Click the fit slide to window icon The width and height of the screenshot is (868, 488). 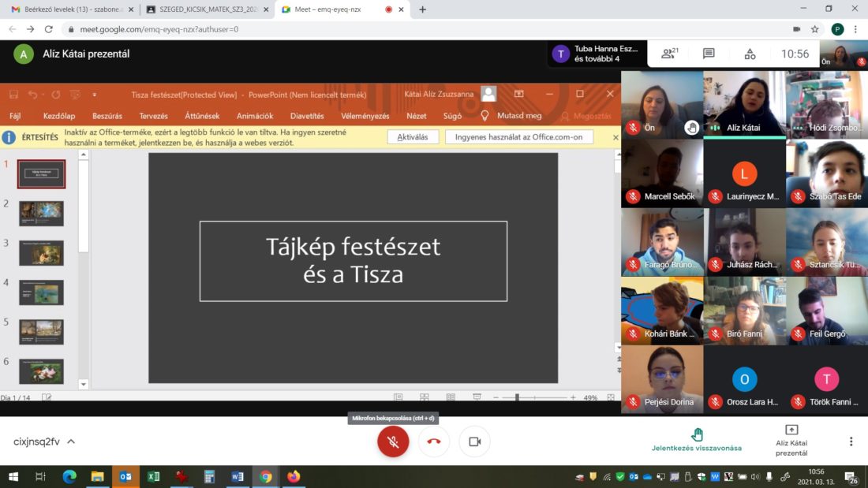(x=611, y=397)
